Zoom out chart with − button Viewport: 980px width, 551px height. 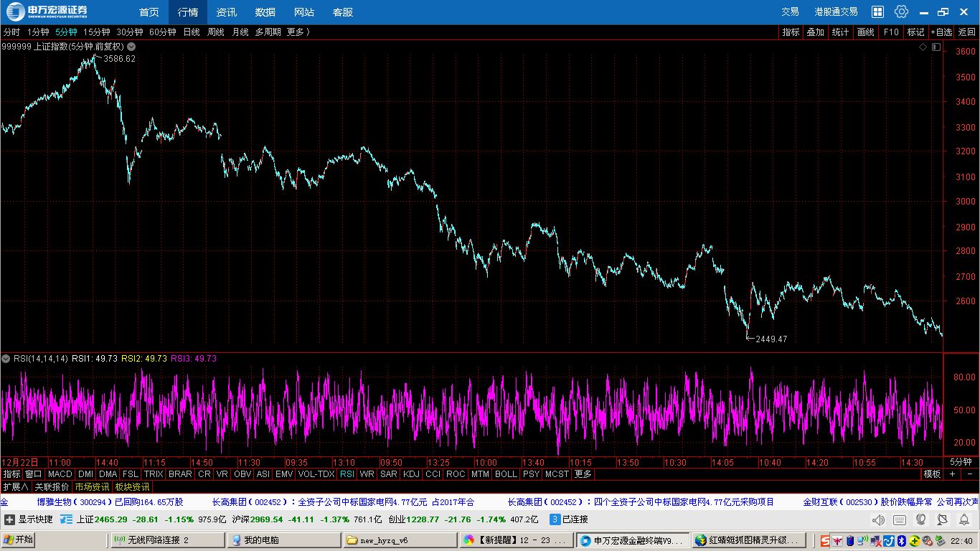969,474
